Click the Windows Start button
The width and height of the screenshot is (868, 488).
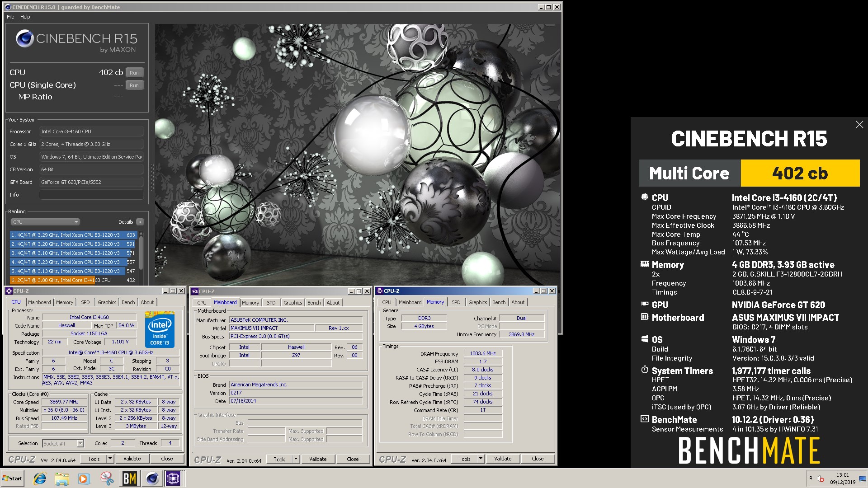point(13,479)
